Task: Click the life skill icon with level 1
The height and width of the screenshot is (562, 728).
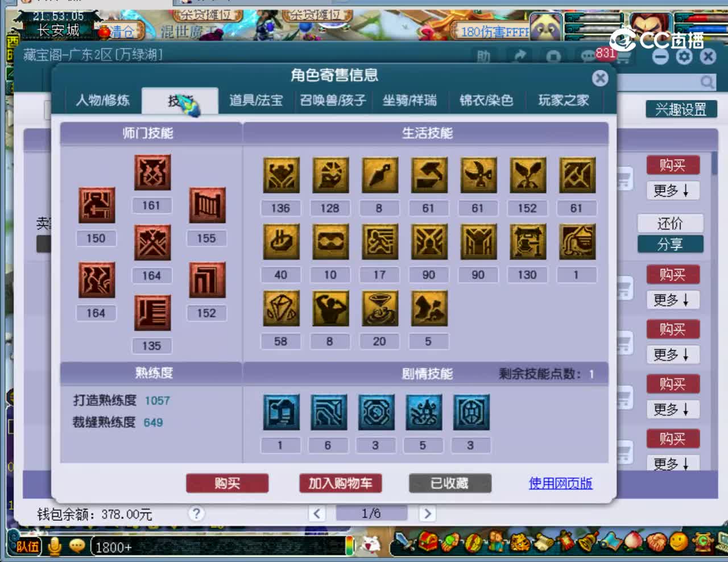Action: coord(577,242)
